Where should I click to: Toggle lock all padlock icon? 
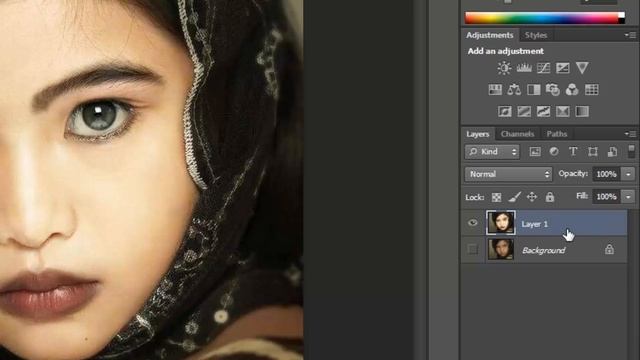(550, 197)
